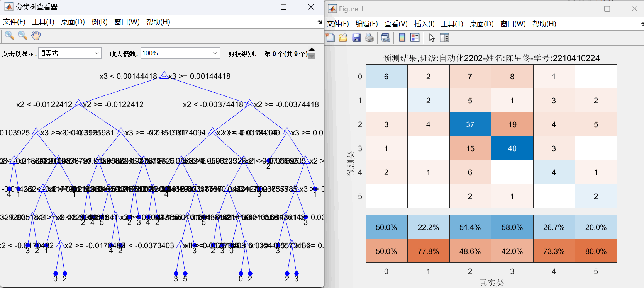The height and width of the screenshot is (288, 644).
Task: Dock the tree viewer using corner arrow
Action: tap(320, 22)
